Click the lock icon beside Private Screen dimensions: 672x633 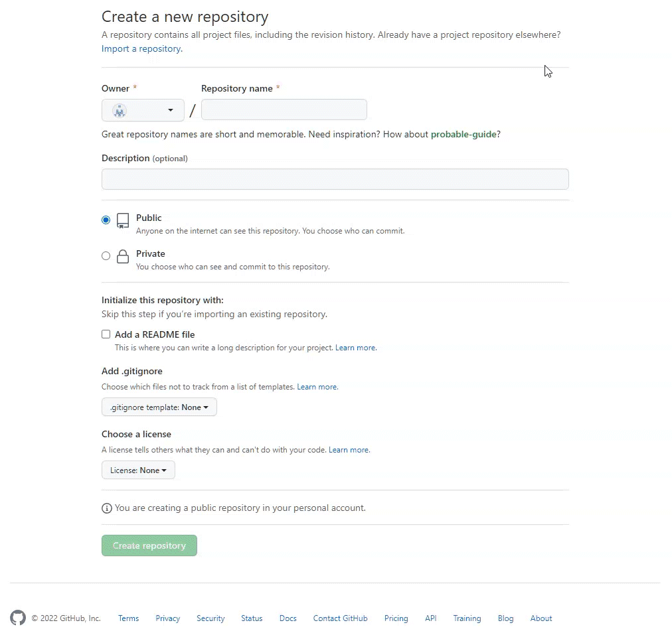[122, 255]
